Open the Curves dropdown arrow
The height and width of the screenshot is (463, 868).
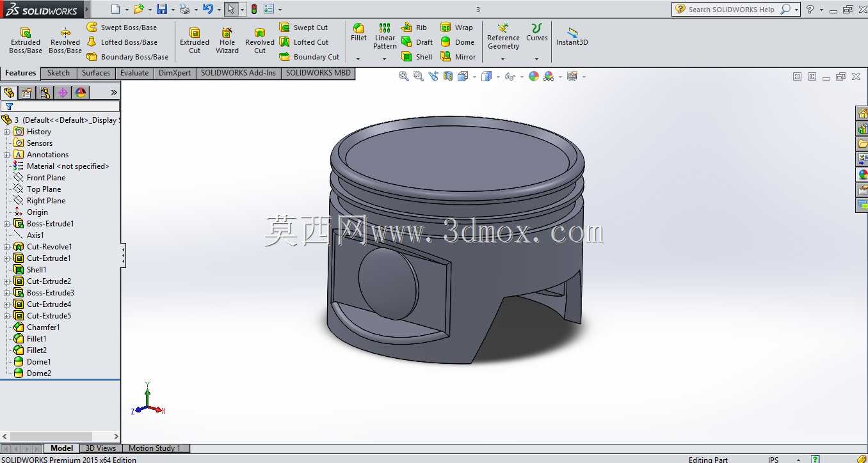536,59
